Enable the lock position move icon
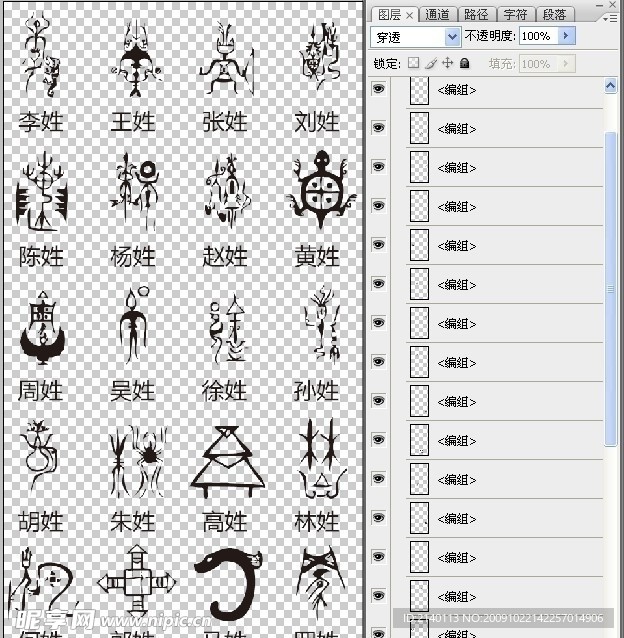 [447, 63]
